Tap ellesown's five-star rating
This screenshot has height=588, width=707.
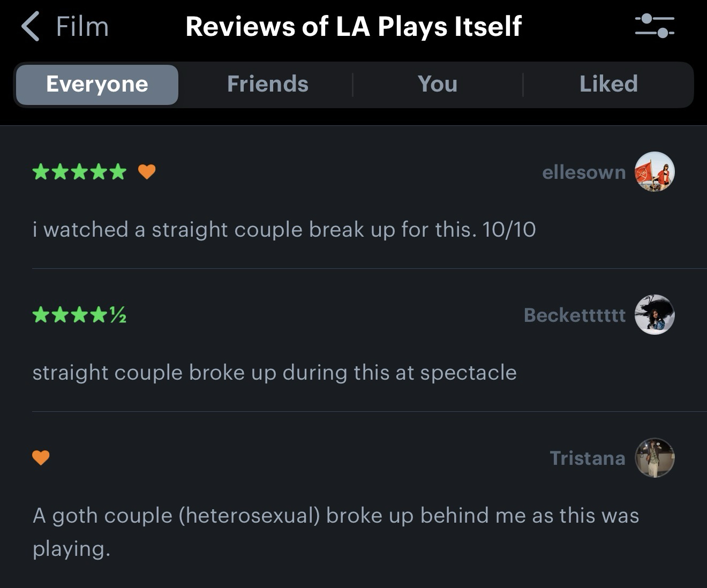(79, 172)
